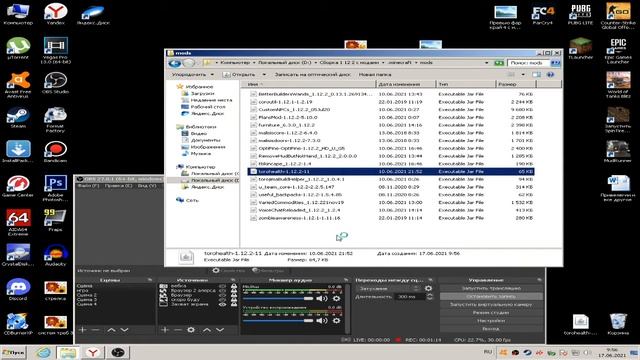This screenshot has width=640, height=360.
Task: Open Audacity desktop shortcut
Action: (56, 255)
